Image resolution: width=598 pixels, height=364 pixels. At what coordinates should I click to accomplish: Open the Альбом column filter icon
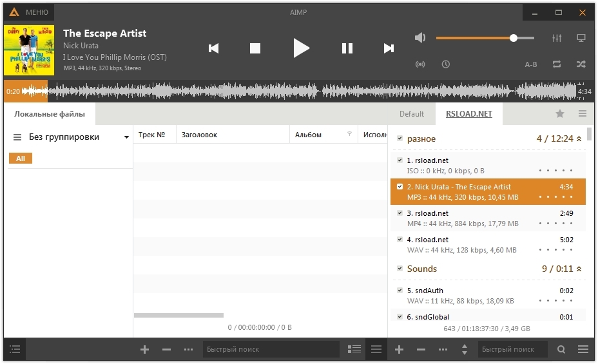[349, 134]
